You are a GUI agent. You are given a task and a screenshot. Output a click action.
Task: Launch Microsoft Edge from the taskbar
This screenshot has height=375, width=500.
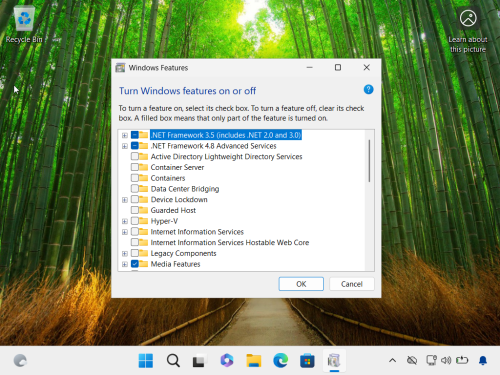[281, 361]
